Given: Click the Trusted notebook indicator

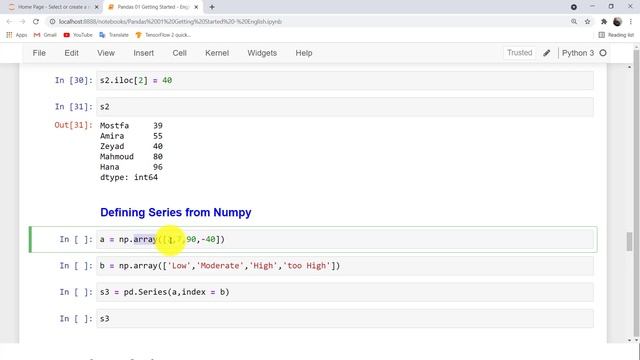Looking at the screenshot, I should tap(520, 53).
